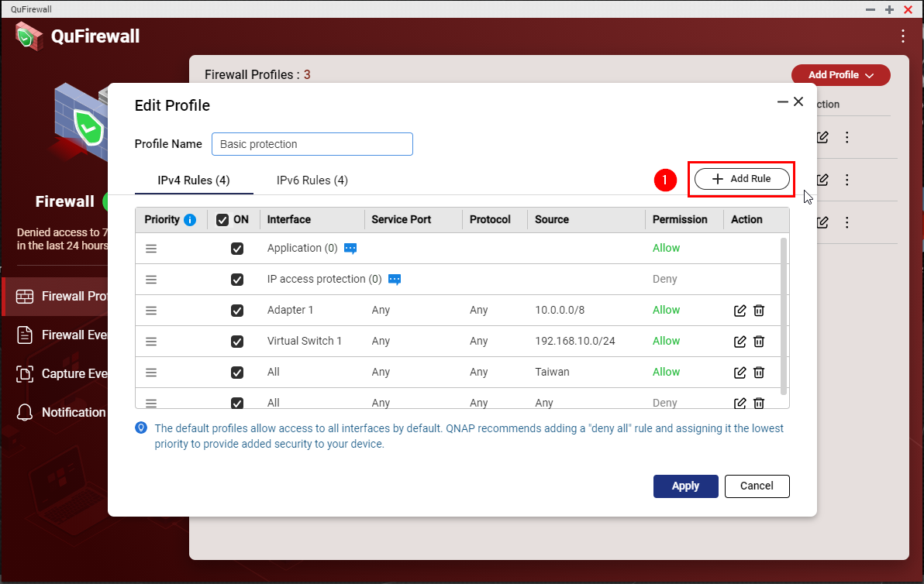Click the Add Rule button
The image size is (924, 584).
click(x=742, y=179)
